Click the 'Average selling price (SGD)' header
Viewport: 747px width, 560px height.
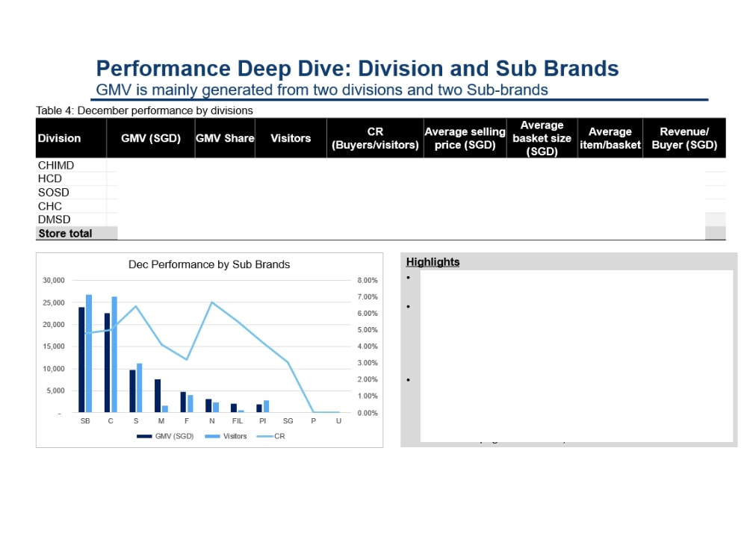pyautogui.click(x=465, y=138)
